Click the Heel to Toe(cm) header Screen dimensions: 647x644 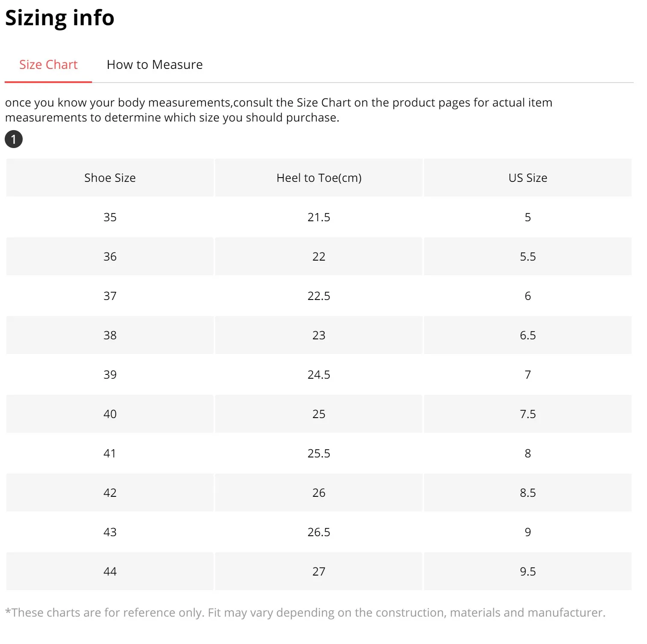(x=319, y=178)
